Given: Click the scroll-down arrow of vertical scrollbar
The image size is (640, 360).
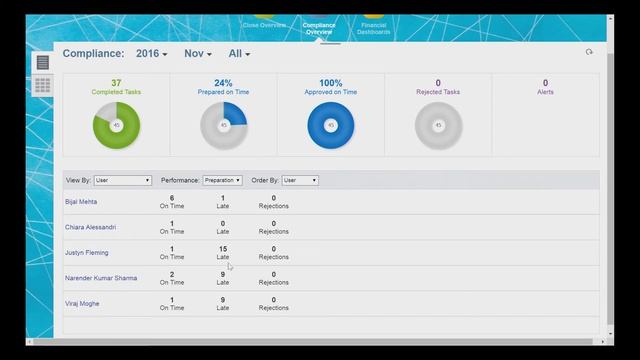Looking at the screenshot, I should pyautogui.click(x=610, y=333).
